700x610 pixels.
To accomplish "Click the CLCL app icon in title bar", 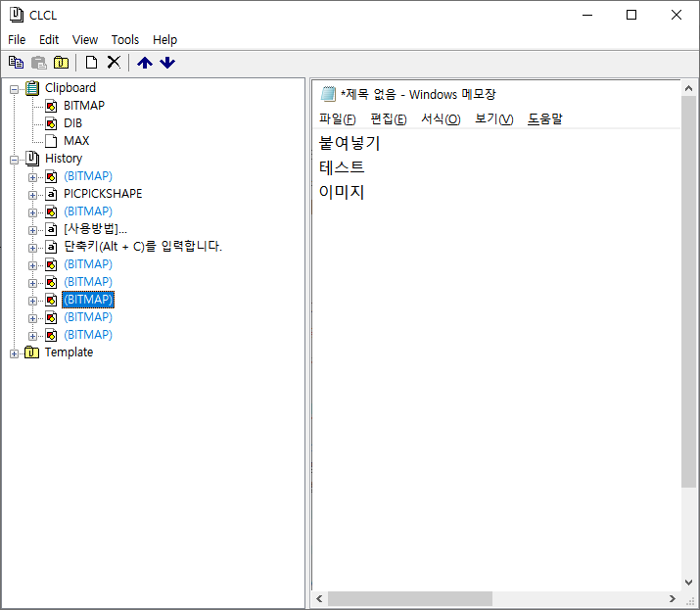I will click(x=17, y=15).
